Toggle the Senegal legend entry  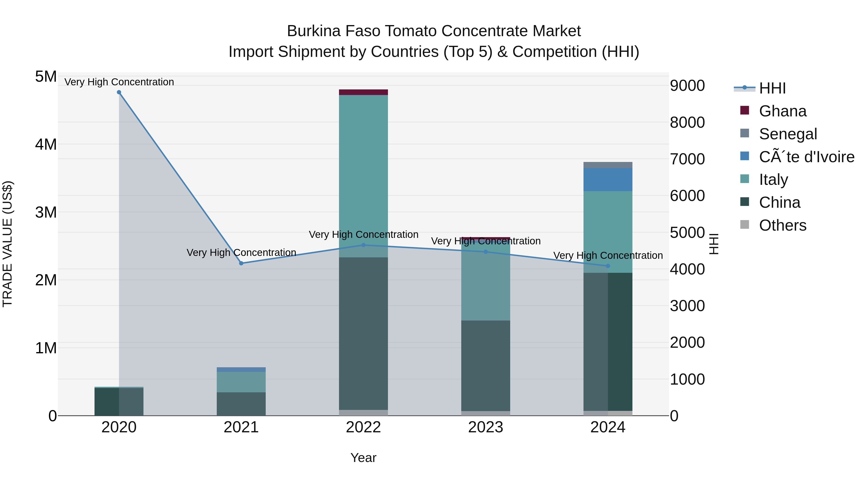[778, 134]
